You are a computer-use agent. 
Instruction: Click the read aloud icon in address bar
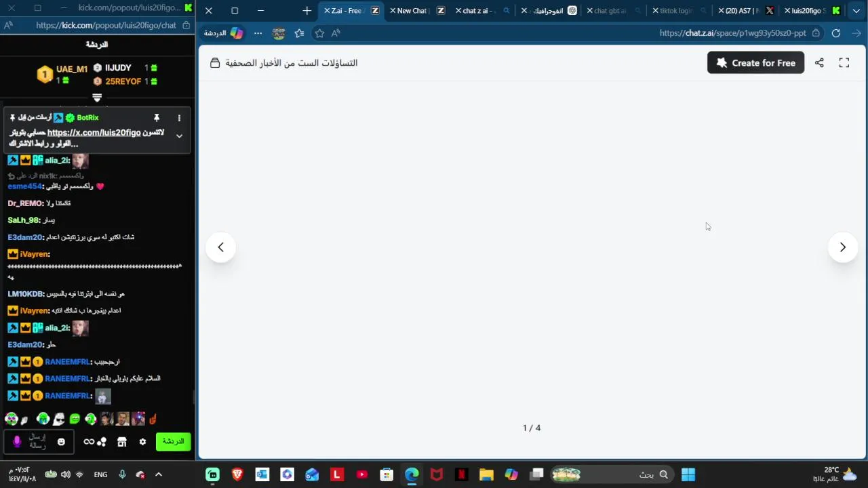[336, 33]
